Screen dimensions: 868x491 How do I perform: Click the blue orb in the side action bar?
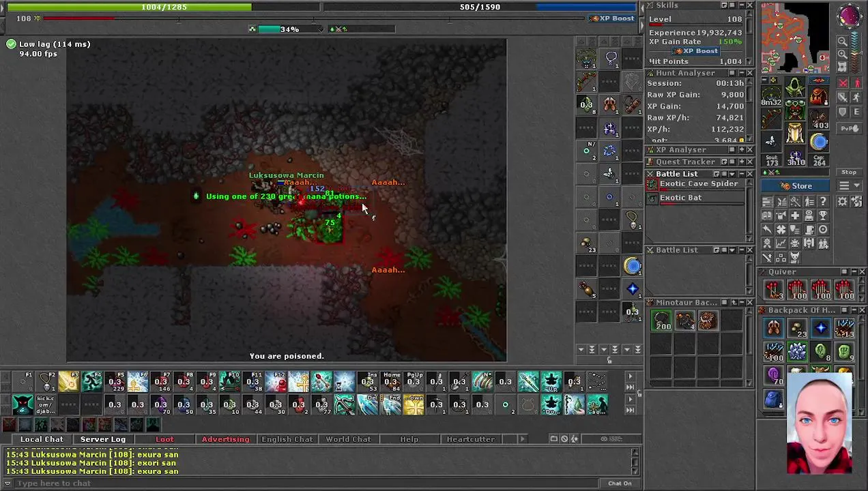point(633,266)
